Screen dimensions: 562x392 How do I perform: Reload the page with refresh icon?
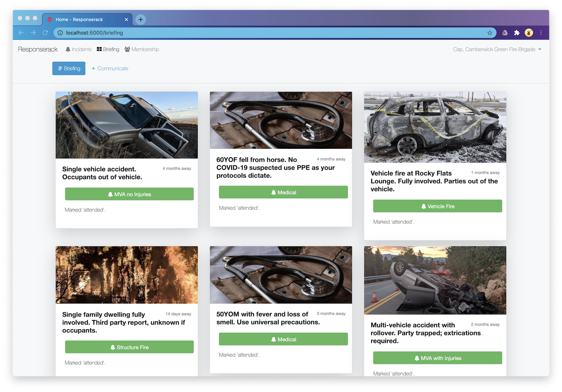[45, 33]
